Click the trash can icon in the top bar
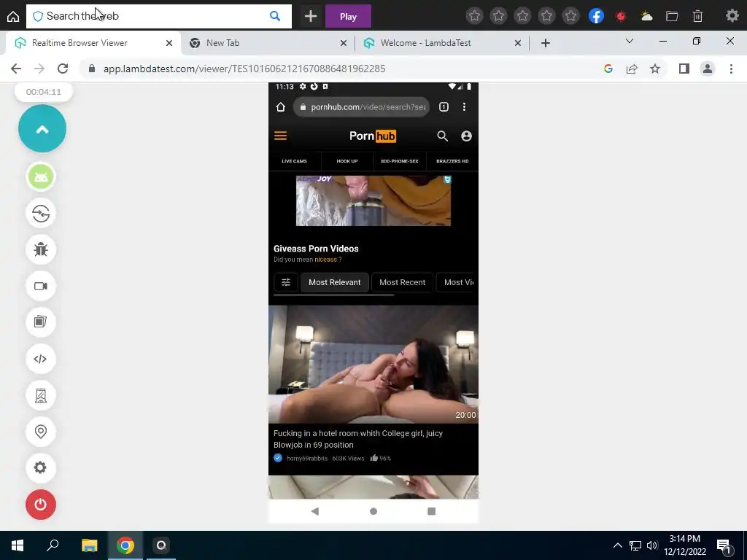This screenshot has width=747, height=560. [x=697, y=16]
